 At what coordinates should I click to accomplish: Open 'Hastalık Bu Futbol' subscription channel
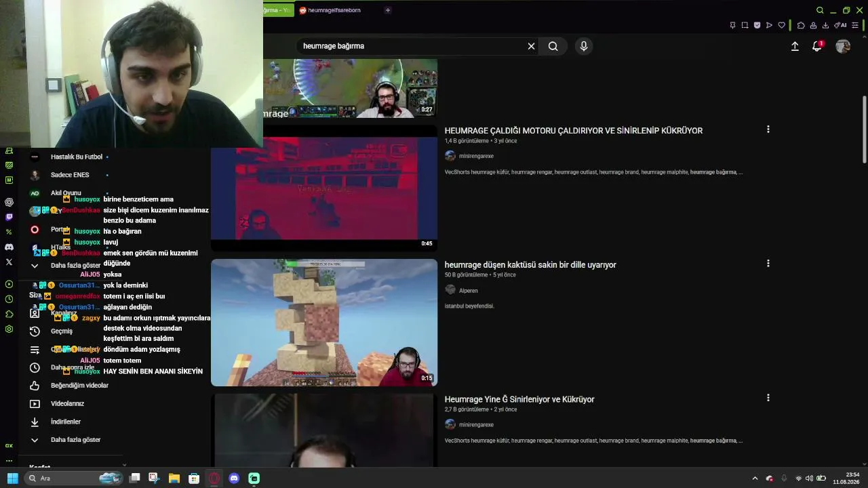69,157
